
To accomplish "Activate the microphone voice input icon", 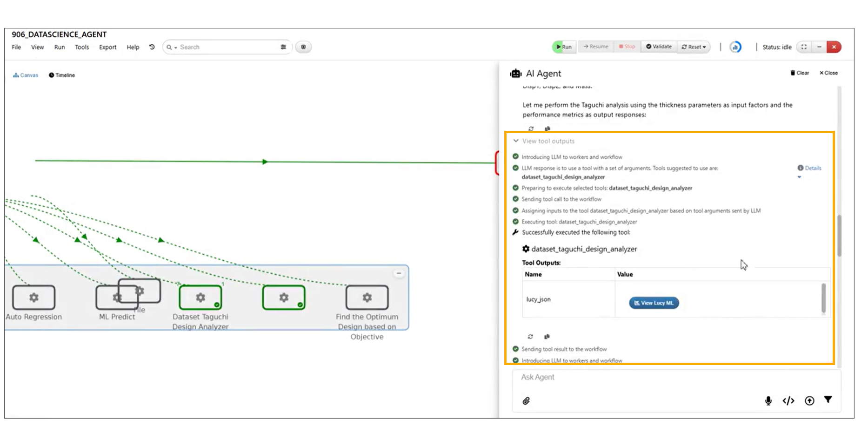I will click(768, 401).
